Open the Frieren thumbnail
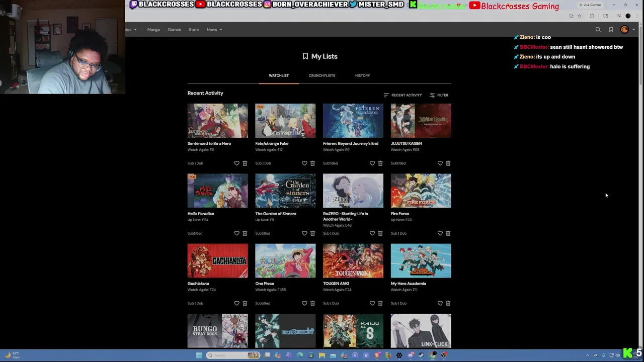644x362 pixels. (x=353, y=121)
